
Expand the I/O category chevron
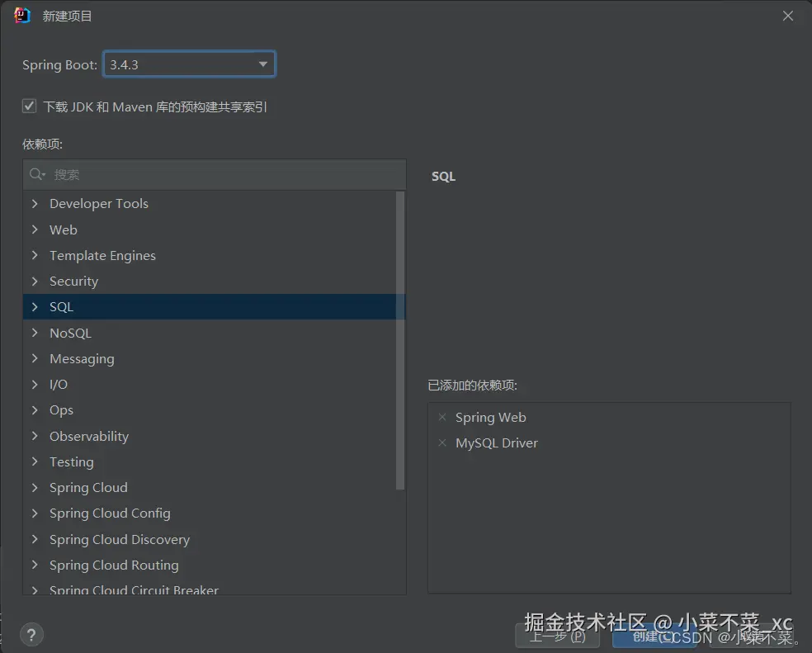35,384
